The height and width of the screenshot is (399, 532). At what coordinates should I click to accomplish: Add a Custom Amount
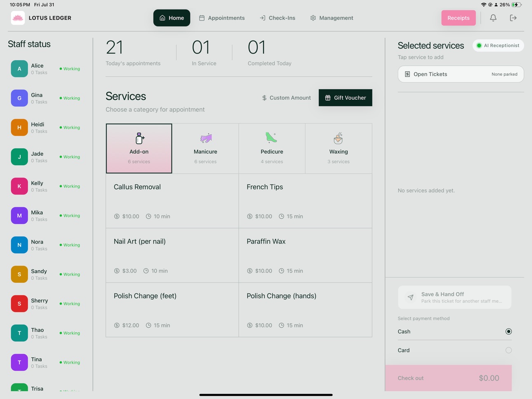[x=286, y=98]
